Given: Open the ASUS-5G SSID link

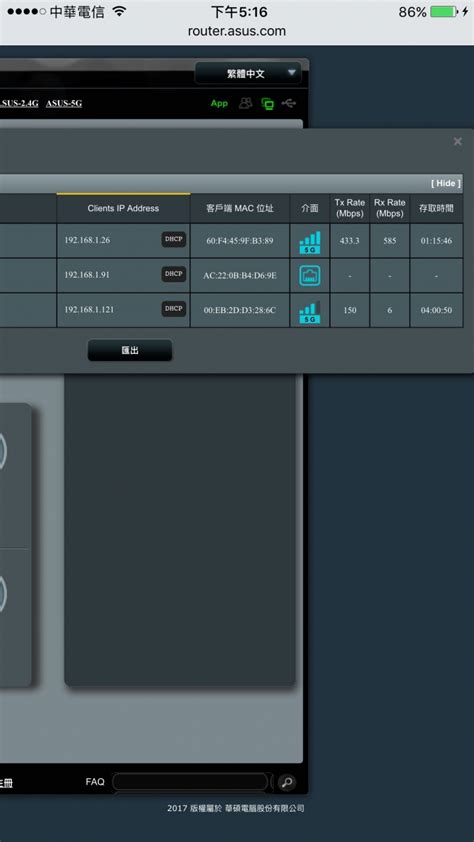Looking at the screenshot, I should (64, 103).
